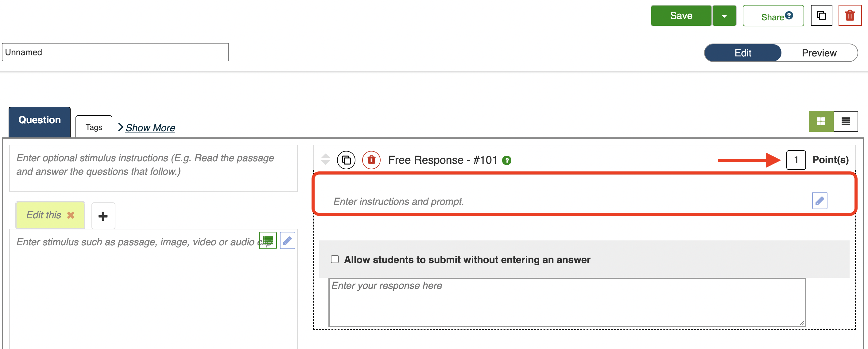Click pencil icon to edit stimulus passage
This screenshot has width=868, height=349.
tap(287, 240)
